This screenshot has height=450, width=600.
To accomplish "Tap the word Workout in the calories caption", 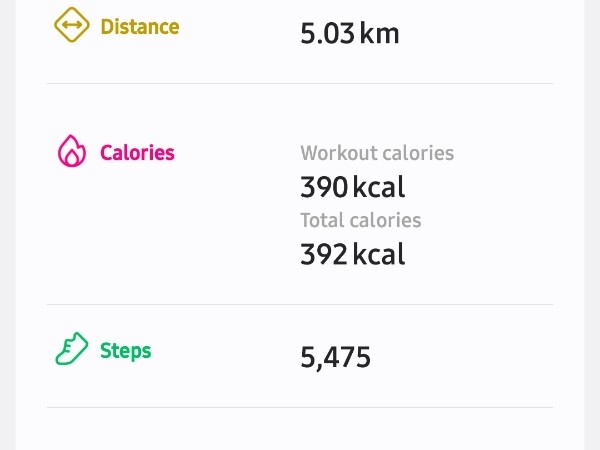I will (335, 153).
